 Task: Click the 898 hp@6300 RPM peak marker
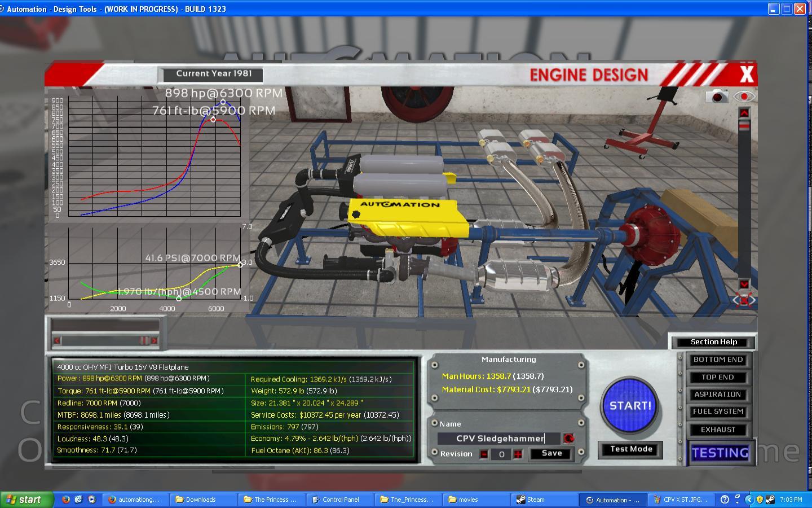pyautogui.click(x=223, y=102)
